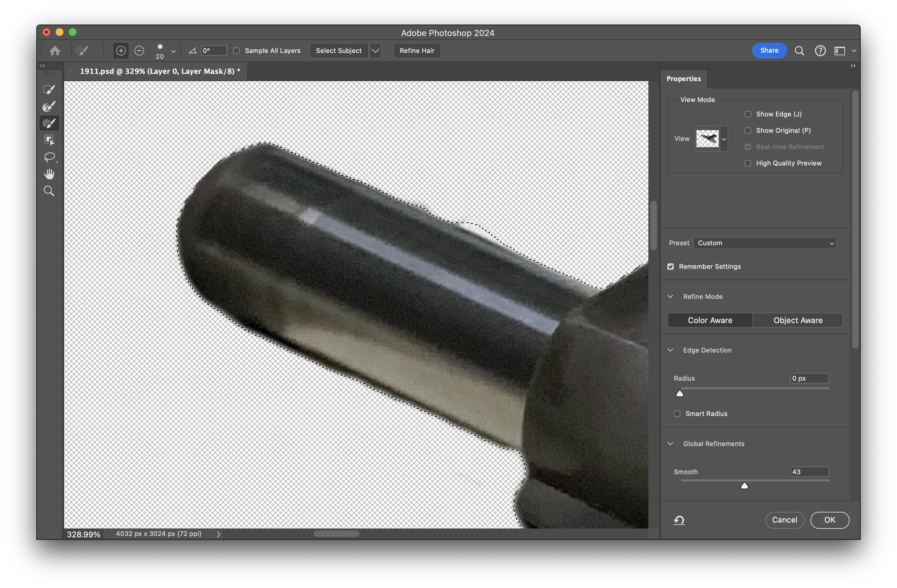
Task: Click the subtract from selection icon
Action: [139, 51]
